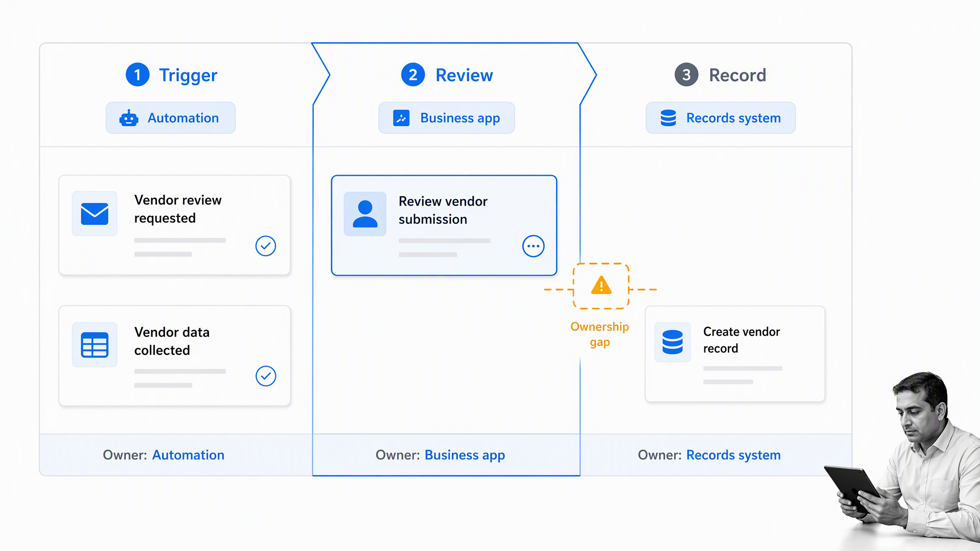Select the Trigger stage heading
The width and height of the screenshot is (980, 551).
pyautogui.click(x=188, y=75)
